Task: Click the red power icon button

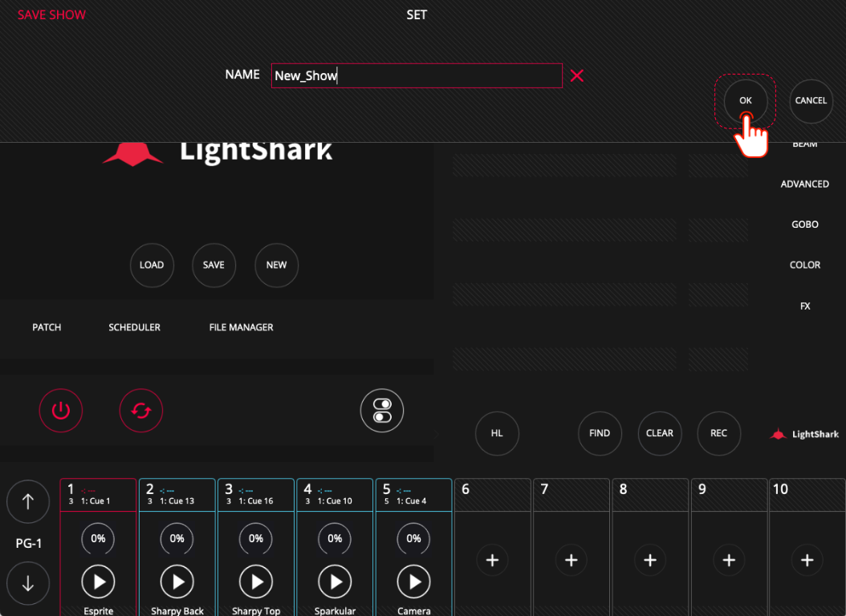Action: point(61,411)
